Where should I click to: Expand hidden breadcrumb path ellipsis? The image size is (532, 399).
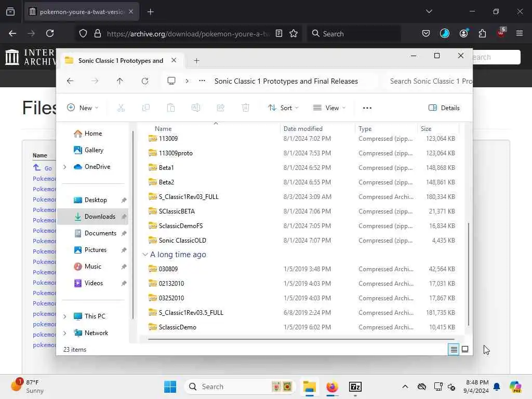pos(202,81)
